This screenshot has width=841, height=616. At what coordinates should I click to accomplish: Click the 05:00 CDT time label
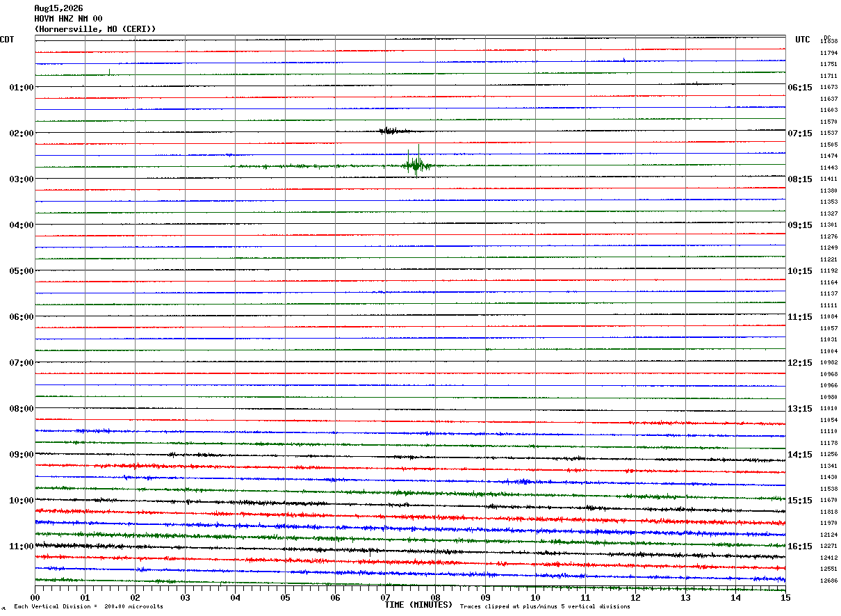[x=22, y=271]
